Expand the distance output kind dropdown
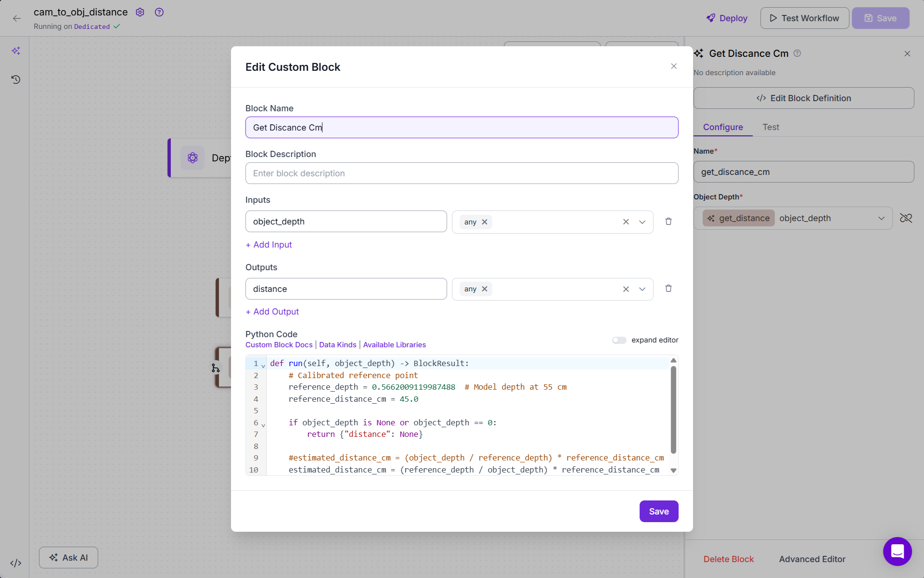Viewport: 924px width, 578px height. 642,289
